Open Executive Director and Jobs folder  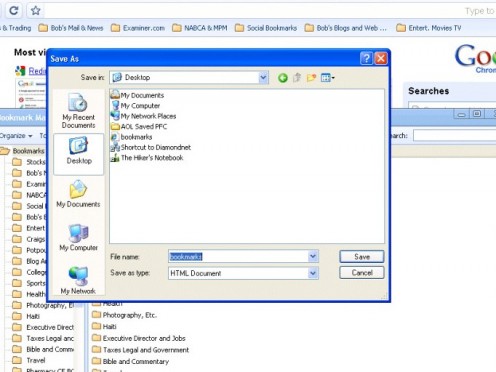(139, 338)
